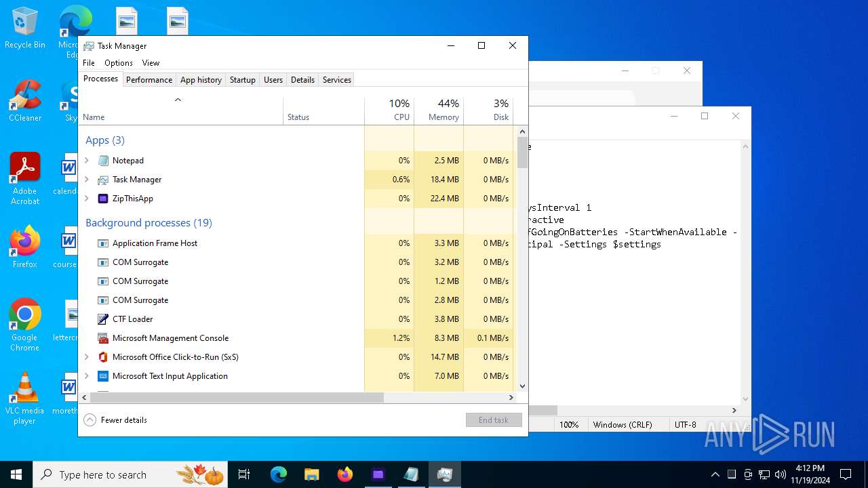The height and width of the screenshot is (488, 868).
Task: Show hidden system tray icons
Action: point(715,474)
